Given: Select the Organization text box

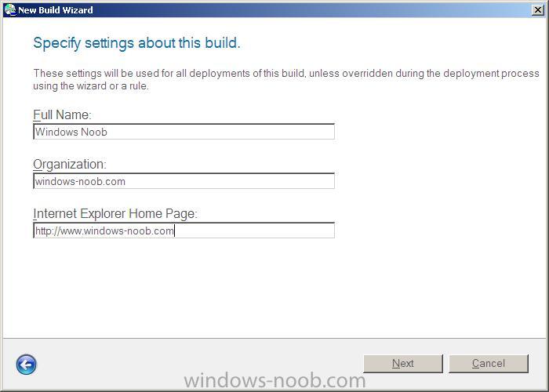Looking at the screenshot, I should 184,181.
